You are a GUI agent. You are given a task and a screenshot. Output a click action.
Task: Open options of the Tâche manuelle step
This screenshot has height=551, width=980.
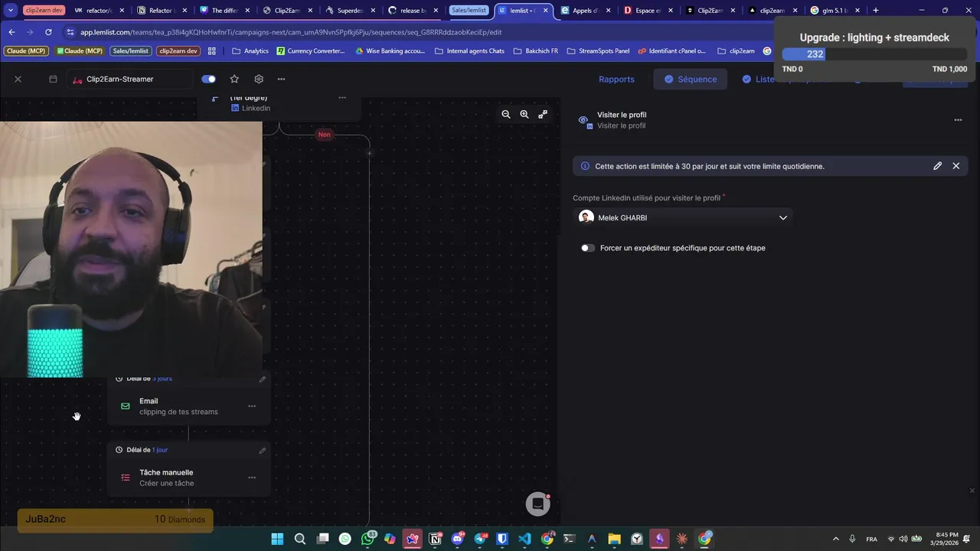(x=252, y=478)
